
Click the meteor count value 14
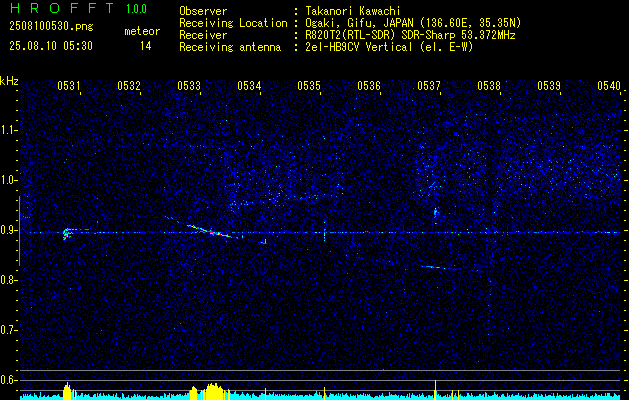pos(146,46)
